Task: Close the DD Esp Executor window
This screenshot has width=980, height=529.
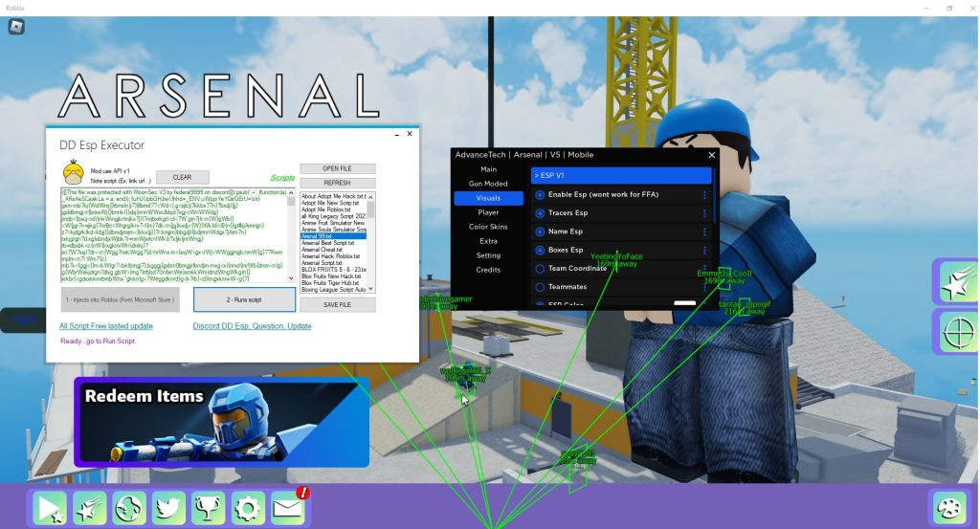Action: tap(410, 134)
